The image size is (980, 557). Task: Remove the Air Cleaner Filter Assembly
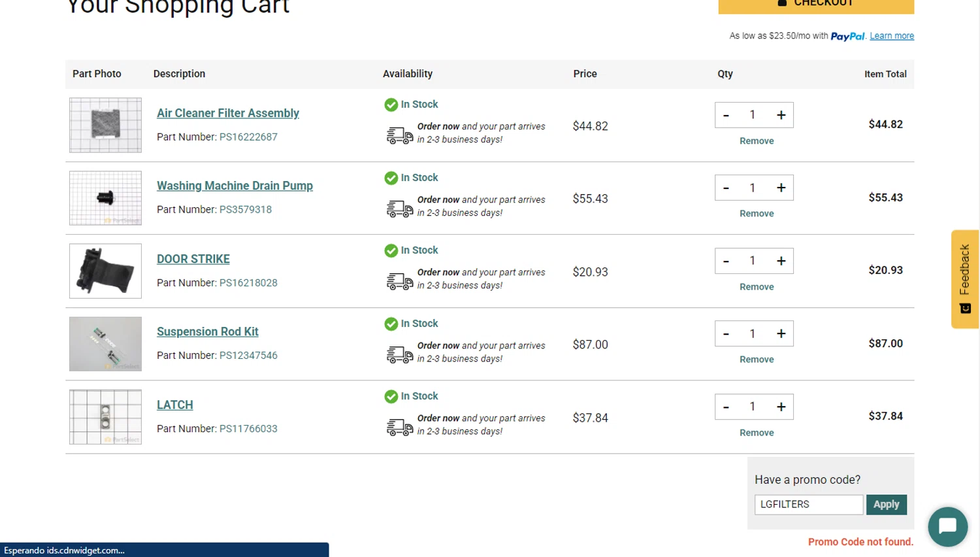757,141
